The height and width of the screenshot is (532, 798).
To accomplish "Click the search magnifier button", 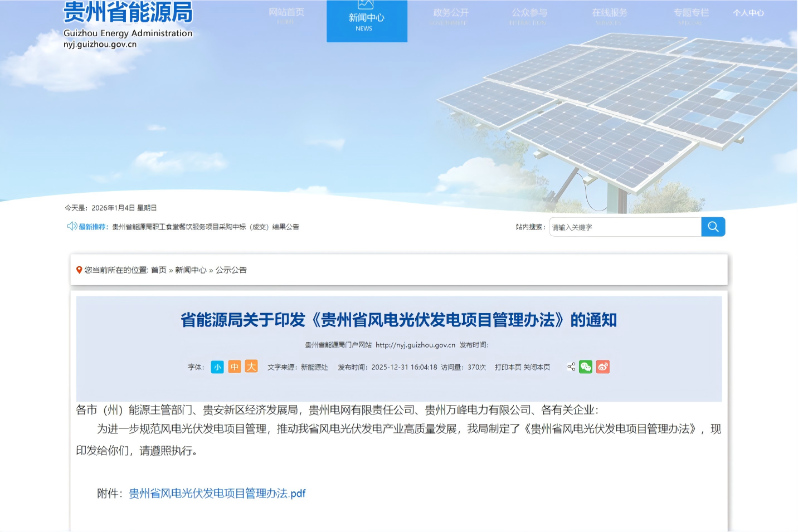I will (x=713, y=227).
